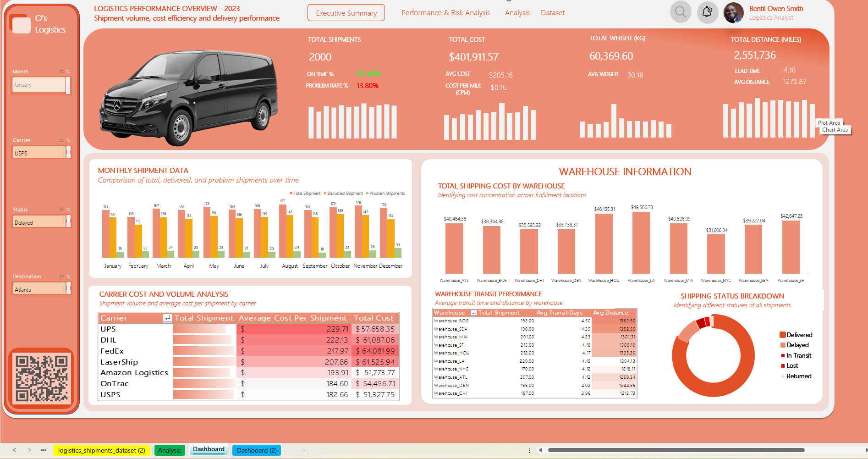Click the Executive Summary button

pyautogui.click(x=346, y=13)
